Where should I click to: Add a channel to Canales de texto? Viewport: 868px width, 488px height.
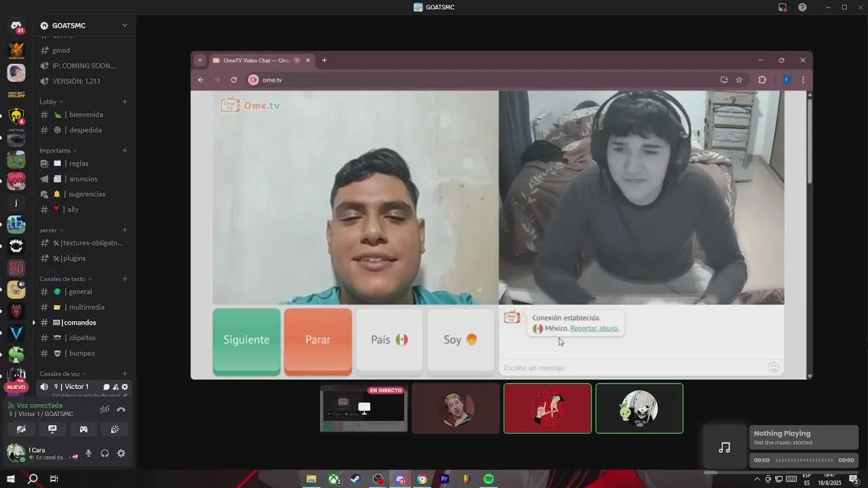click(x=125, y=279)
